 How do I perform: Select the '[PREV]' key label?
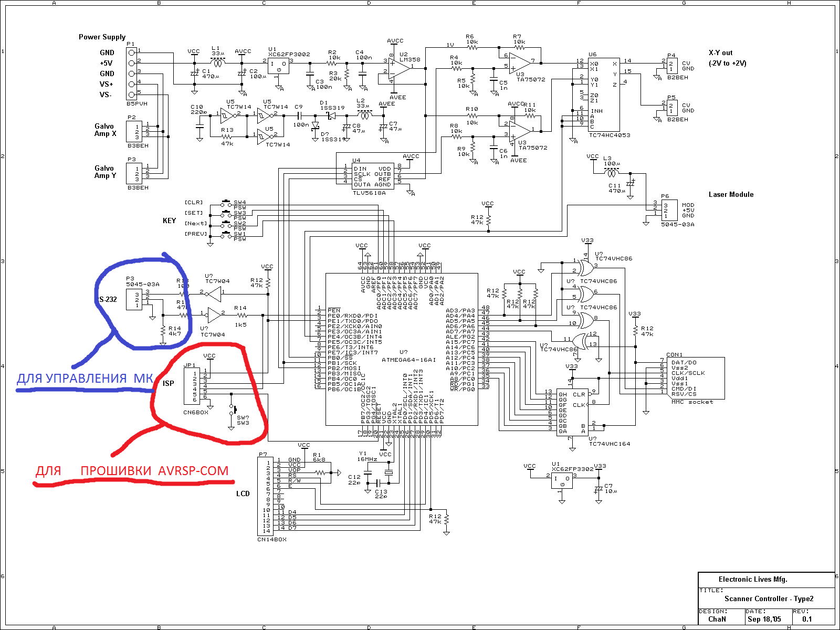point(195,234)
